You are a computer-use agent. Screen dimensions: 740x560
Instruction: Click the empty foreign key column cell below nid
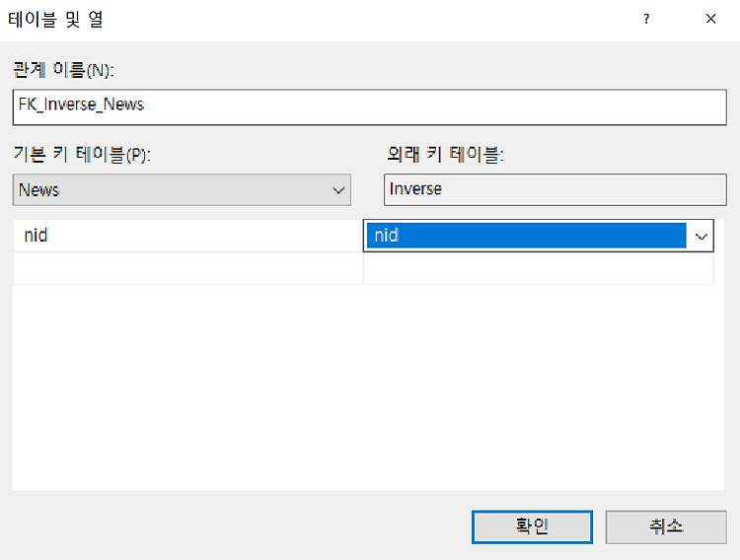[539, 268]
